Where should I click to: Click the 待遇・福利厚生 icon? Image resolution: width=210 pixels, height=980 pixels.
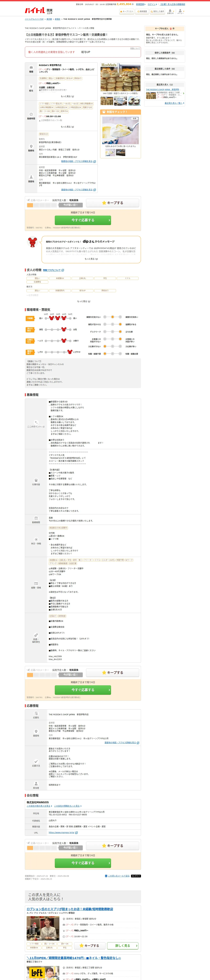(x=36, y=635)
